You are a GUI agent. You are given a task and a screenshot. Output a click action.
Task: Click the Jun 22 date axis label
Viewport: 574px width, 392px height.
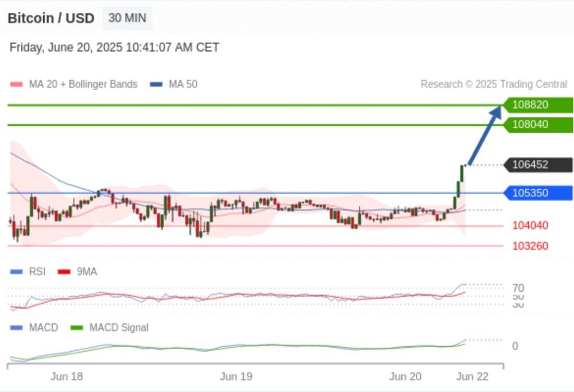[x=472, y=376]
